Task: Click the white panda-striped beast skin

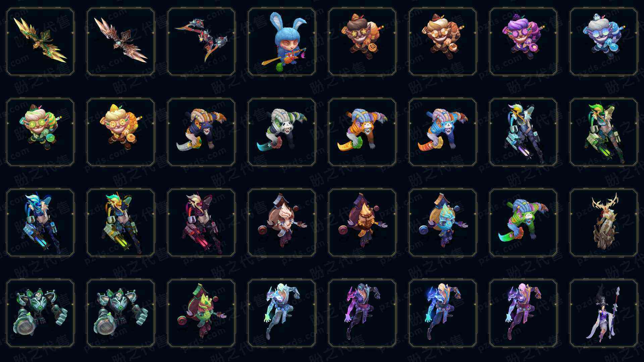Action: click(x=282, y=132)
